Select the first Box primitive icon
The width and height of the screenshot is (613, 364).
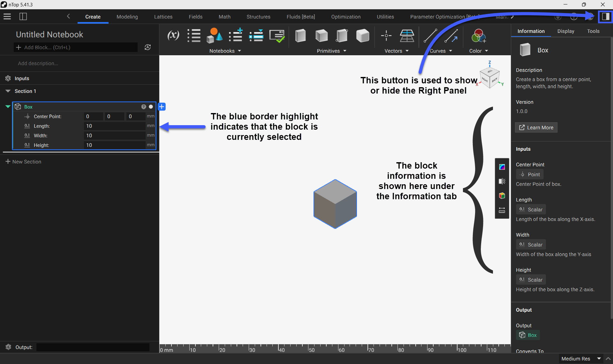tap(300, 35)
